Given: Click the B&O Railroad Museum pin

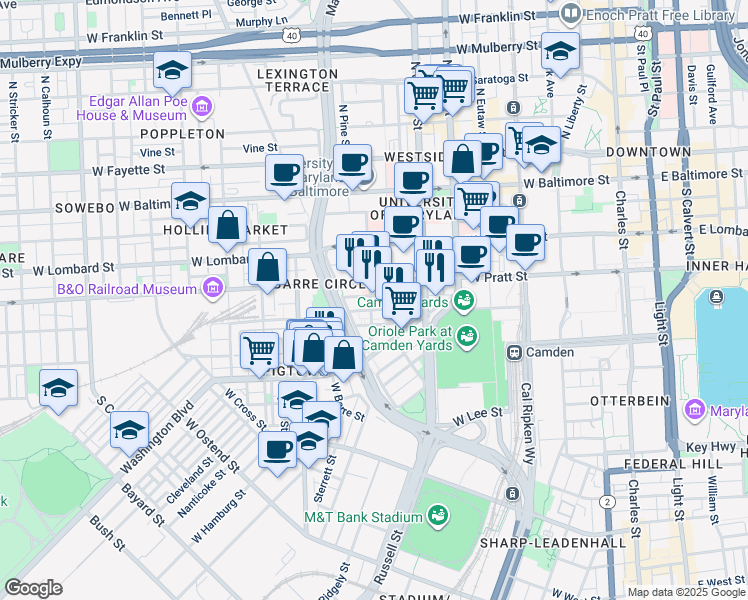Looking at the screenshot, I should (213, 289).
